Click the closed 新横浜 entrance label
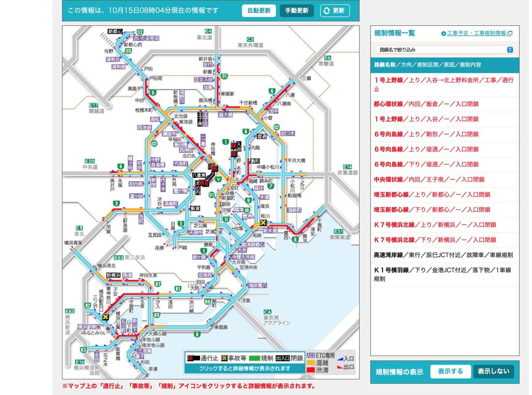This screenshot has width=532, height=395. (113, 275)
